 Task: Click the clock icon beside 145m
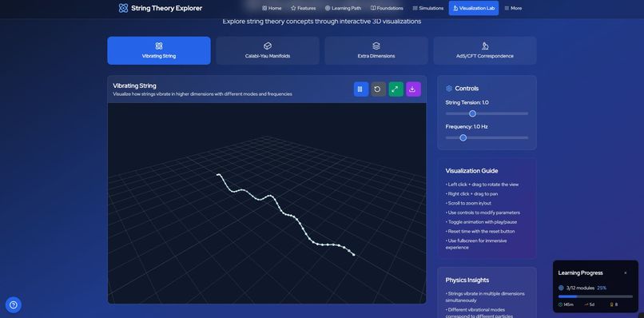[561, 304]
